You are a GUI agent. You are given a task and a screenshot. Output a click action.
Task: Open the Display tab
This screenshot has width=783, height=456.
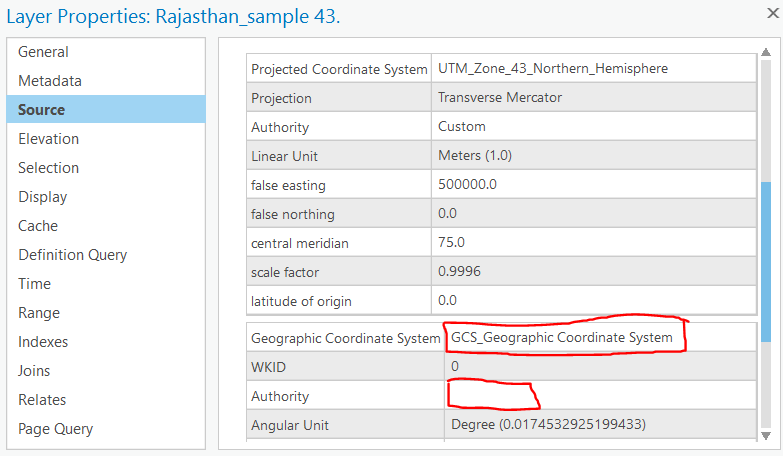coord(43,197)
